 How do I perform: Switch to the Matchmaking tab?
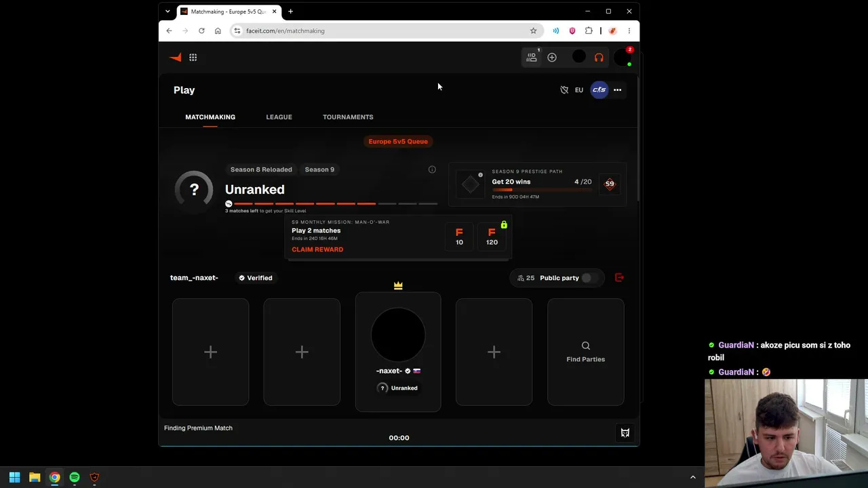210,117
